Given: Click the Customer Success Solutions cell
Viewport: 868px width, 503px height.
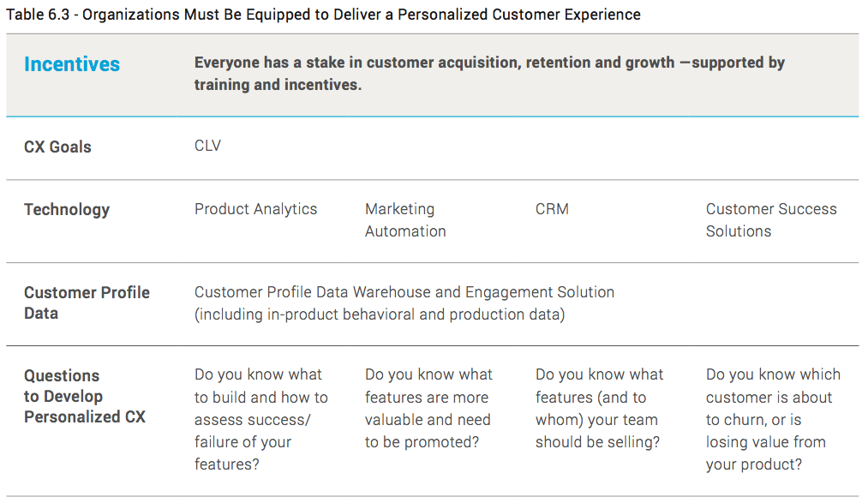Looking at the screenshot, I should (771, 219).
